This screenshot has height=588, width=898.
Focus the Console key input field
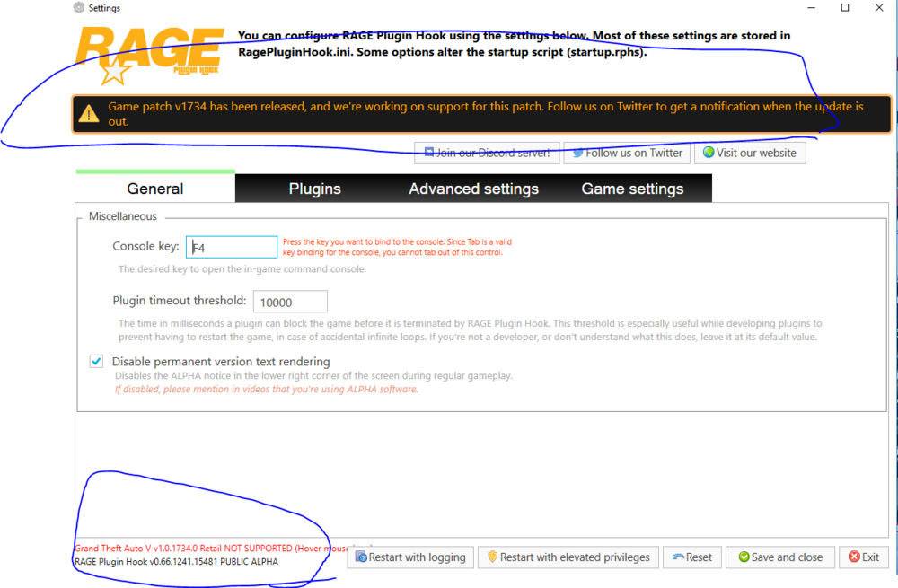232,247
